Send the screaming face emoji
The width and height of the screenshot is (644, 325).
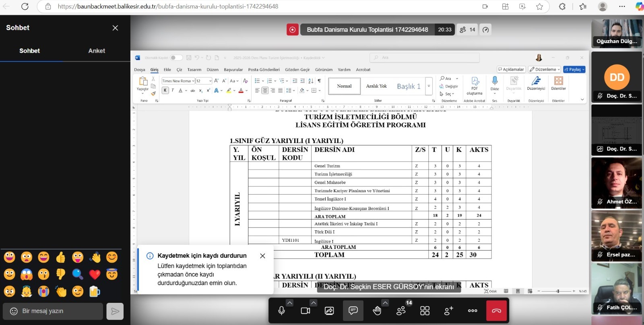[27, 274]
